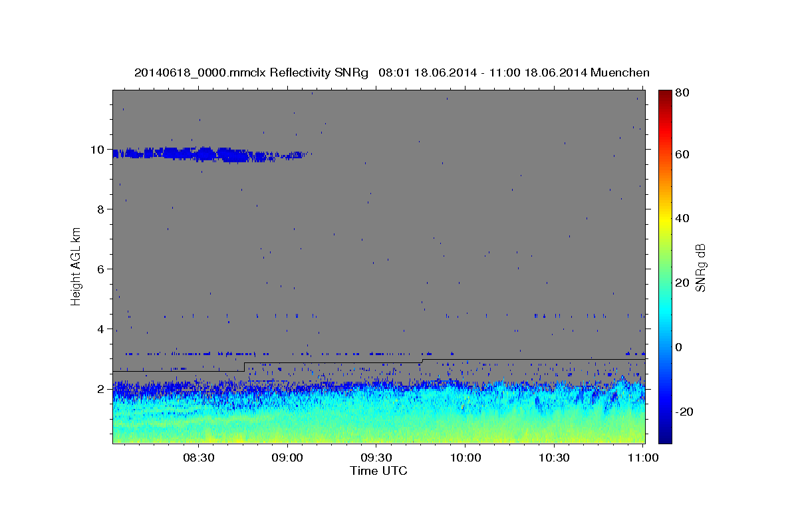Click the 09:00 time tick label
Viewport: 798px width, 532px height.
pyautogui.click(x=287, y=458)
